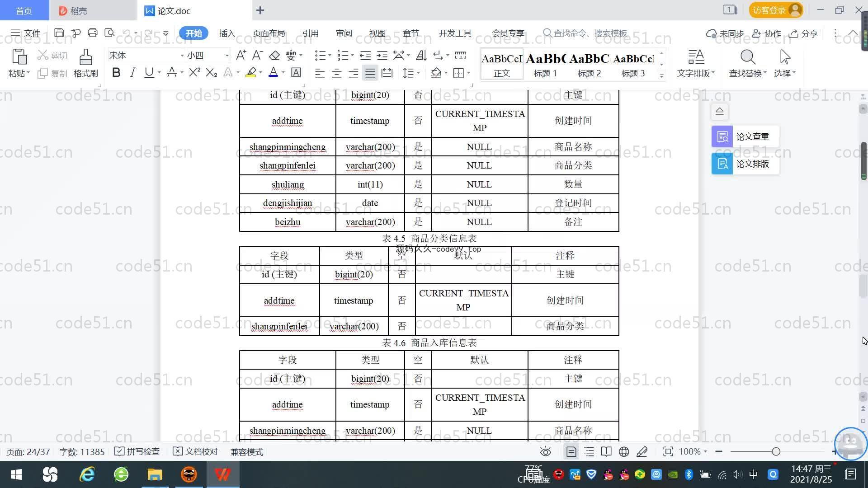Expand styles gallery more arrow
This screenshot has height=488, width=868.
tap(661, 75)
